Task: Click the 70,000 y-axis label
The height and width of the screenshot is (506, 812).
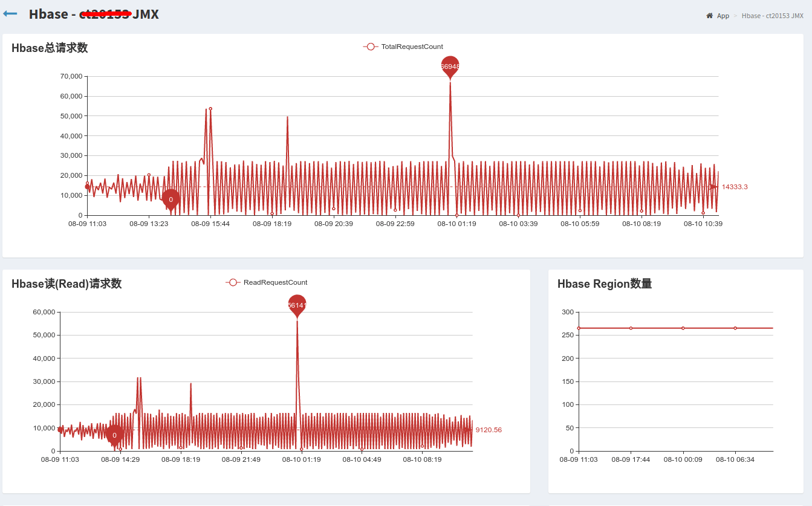Action: [x=71, y=76]
